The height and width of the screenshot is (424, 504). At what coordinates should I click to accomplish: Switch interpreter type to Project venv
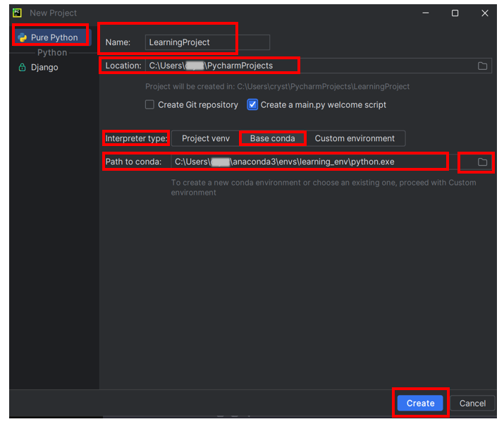[206, 138]
